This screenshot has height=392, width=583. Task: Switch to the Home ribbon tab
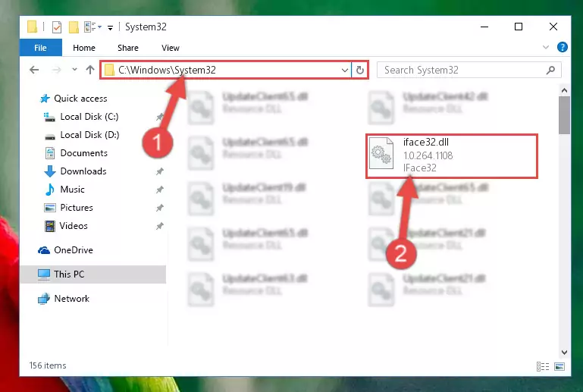click(84, 48)
